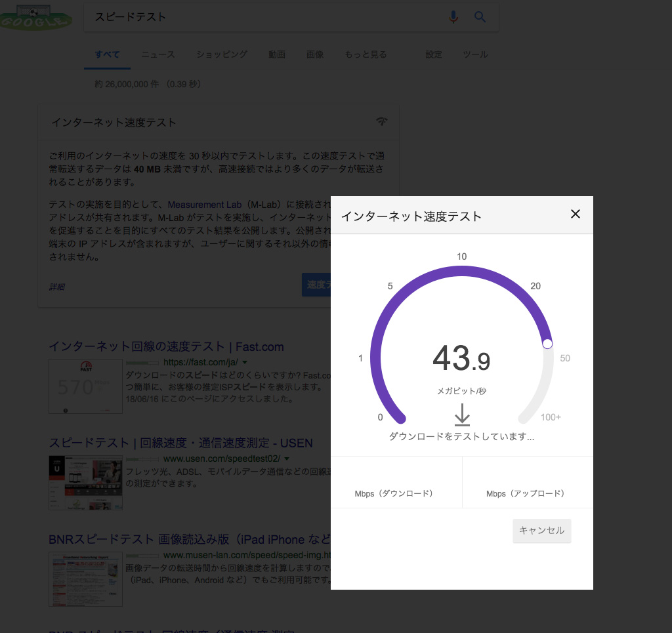Expand the usen.com URL dropdown arrow
Viewport: 672px width, 633px height.
(x=287, y=459)
